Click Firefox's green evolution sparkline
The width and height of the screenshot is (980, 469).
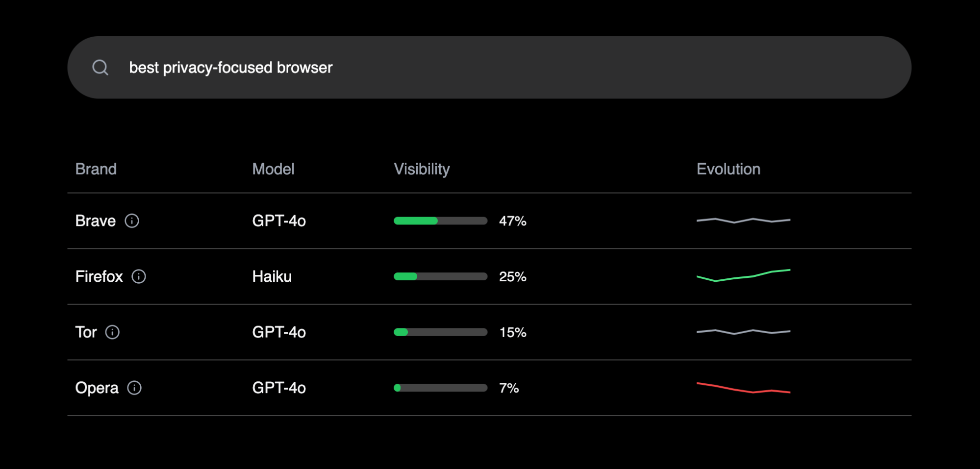point(743,276)
